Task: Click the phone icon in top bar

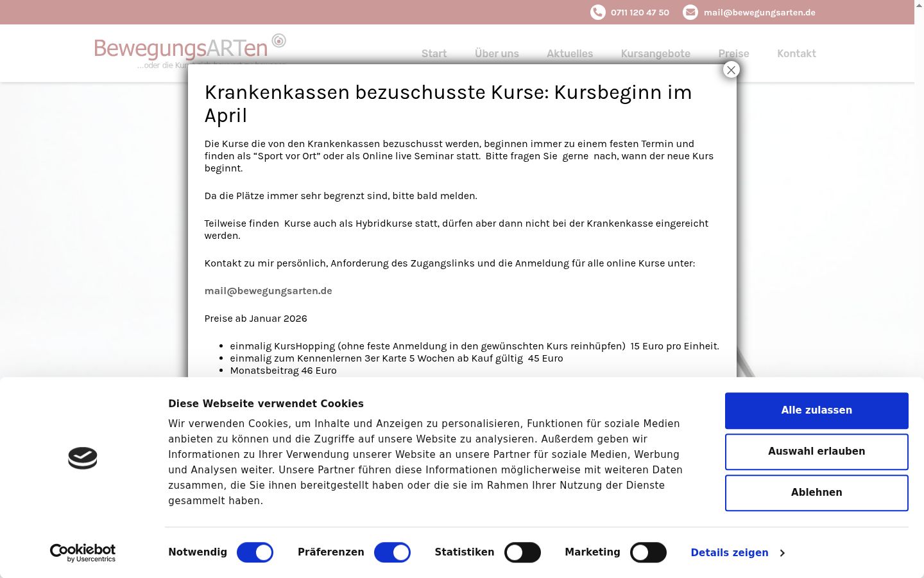Action: click(597, 12)
